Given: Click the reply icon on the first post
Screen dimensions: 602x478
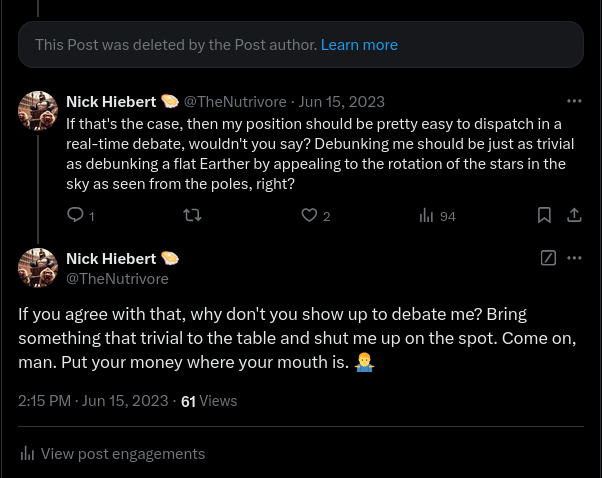Looking at the screenshot, I should click(74, 215).
